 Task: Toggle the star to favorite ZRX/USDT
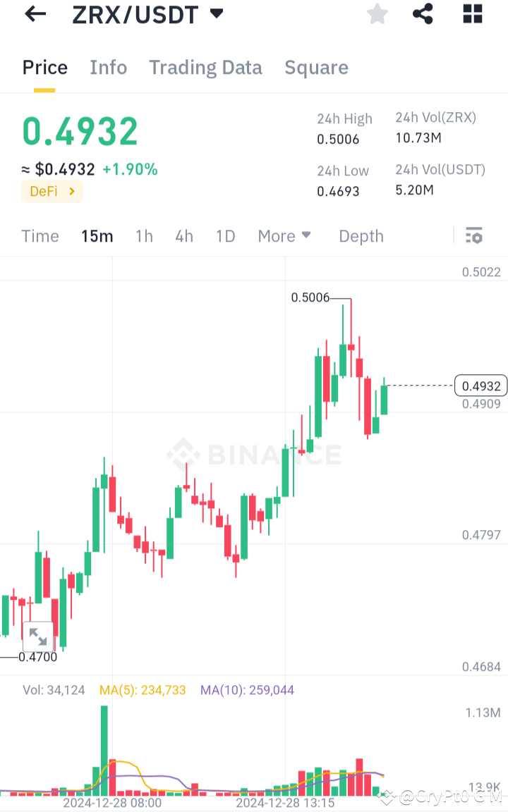coord(377,14)
